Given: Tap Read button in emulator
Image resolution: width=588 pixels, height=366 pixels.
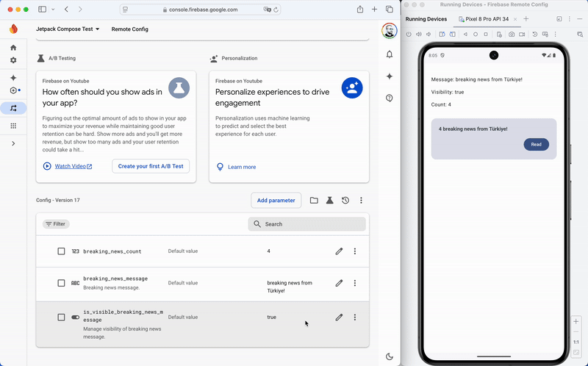Looking at the screenshot, I should click(537, 144).
